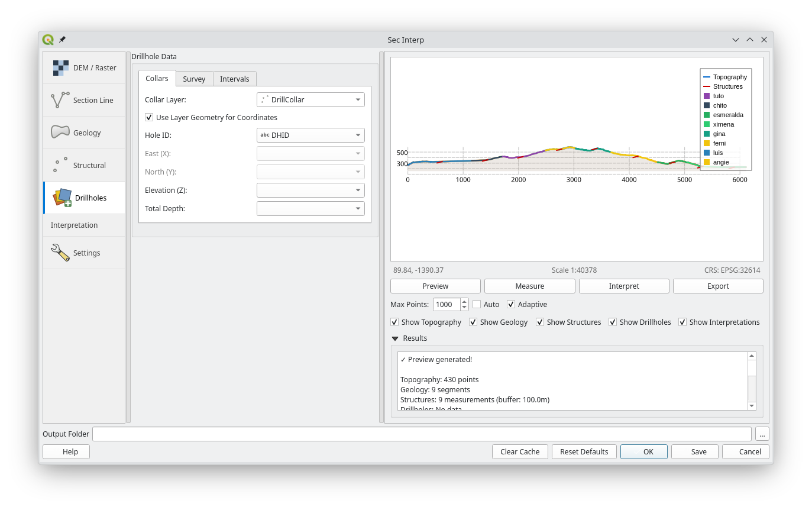Screen dimensions: 812x510
Task: Open the DEM / Raster page icon
Action: (60, 67)
